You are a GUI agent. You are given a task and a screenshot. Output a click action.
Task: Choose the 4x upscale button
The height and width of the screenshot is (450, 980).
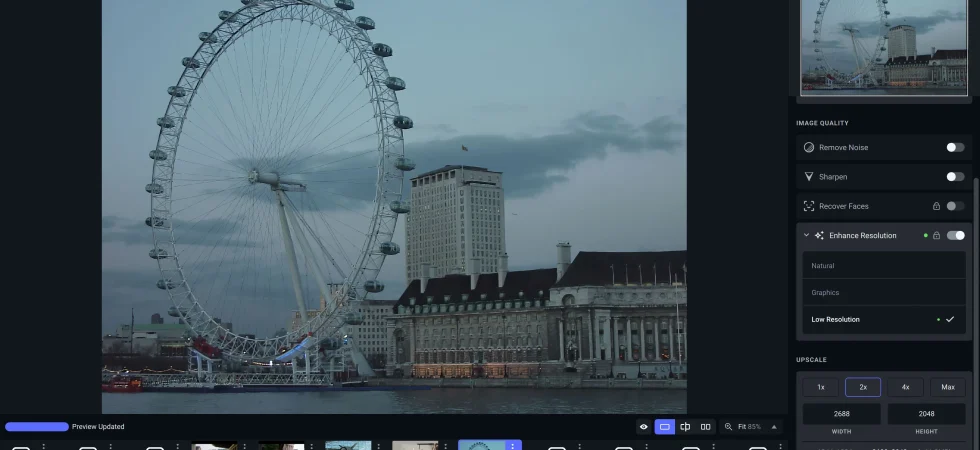(905, 387)
